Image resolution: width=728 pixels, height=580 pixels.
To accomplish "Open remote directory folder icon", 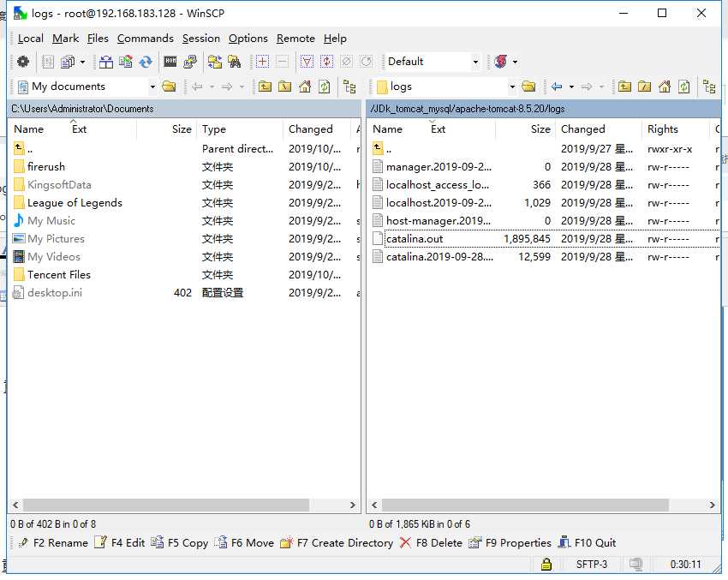I will 528,87.
